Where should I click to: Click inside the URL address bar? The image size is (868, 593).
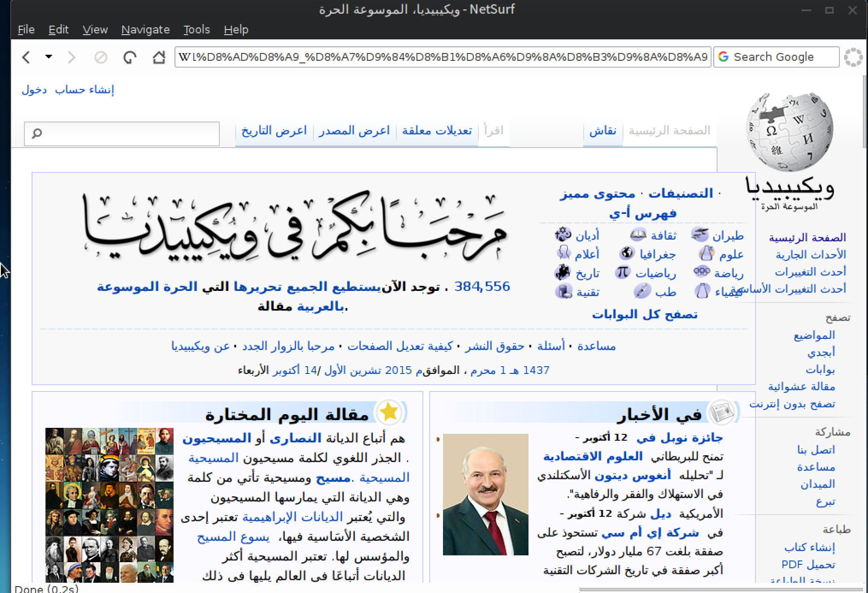pyautogui.click(x=442, y=57)
